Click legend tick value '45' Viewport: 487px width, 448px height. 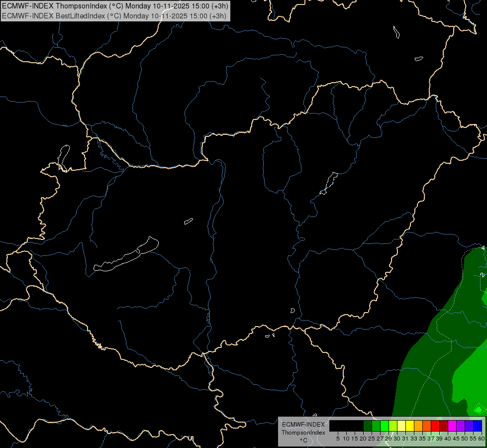(456, 439)
